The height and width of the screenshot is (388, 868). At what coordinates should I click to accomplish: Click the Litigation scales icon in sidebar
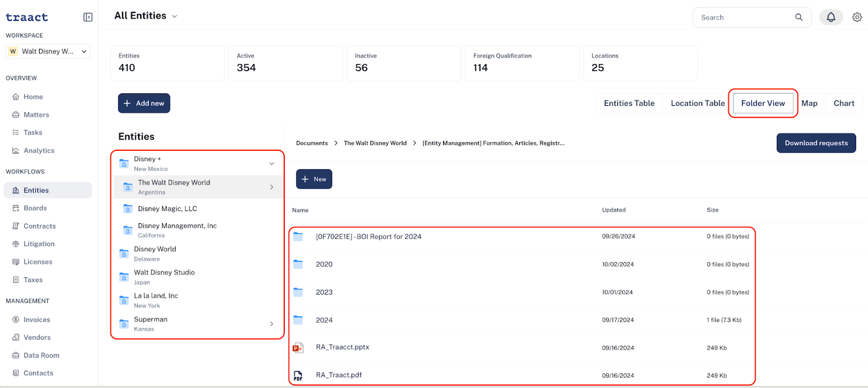click(x=16, y=244)
